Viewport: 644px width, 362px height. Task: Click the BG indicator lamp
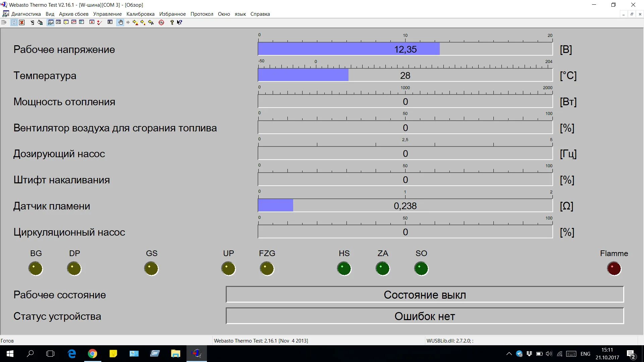[x=36, y=268]
